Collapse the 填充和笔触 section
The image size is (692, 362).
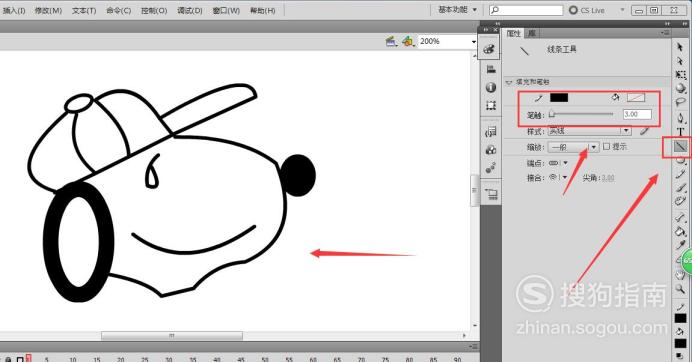point(509,82)
